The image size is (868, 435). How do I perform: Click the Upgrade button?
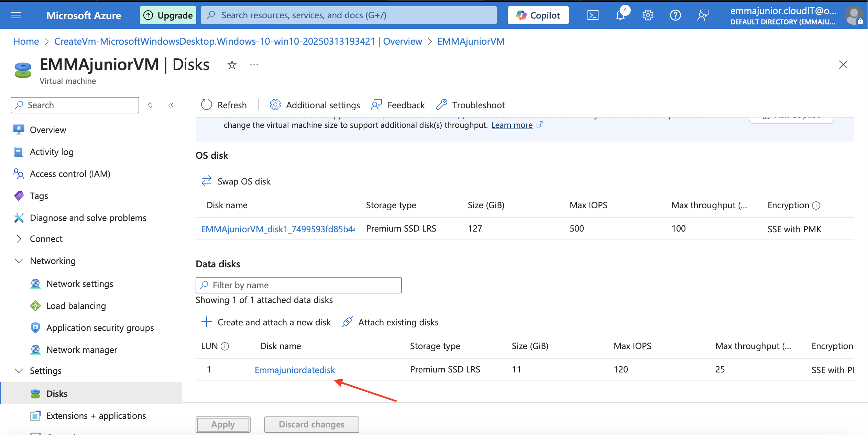tap(168, 15)
